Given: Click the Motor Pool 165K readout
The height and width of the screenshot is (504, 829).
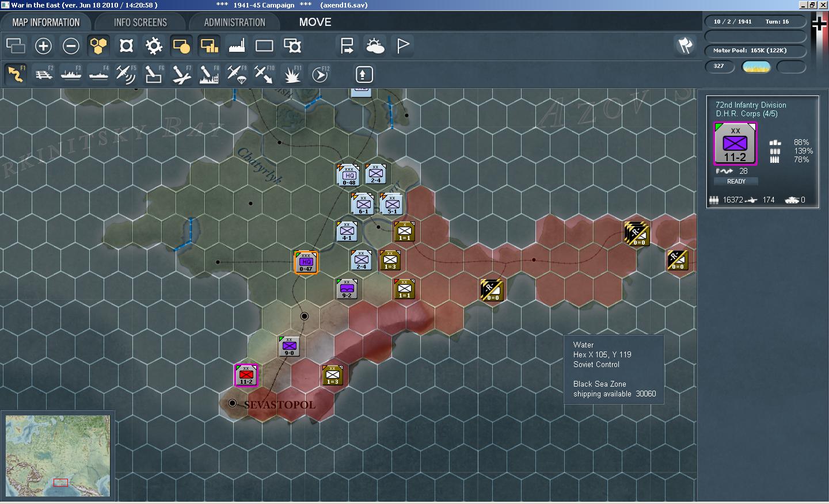Looking at the screenshot, I should 755,51.
